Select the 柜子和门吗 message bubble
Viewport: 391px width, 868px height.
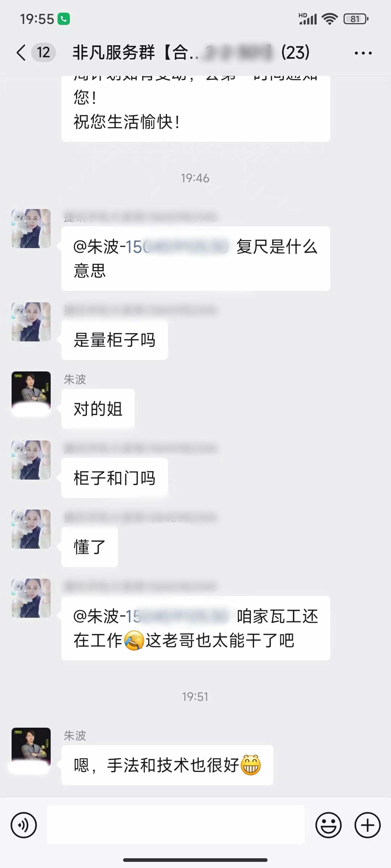coord(115,478)
